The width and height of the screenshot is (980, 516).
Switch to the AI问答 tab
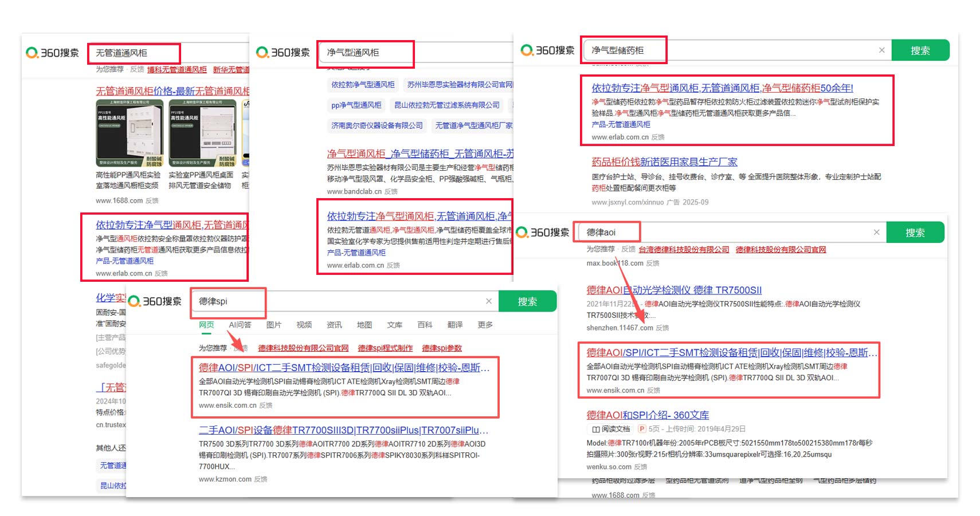point(240,325)
